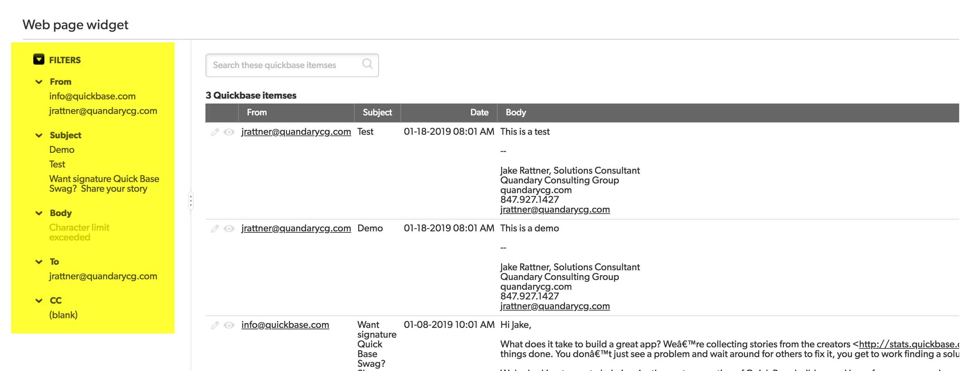
Task: Open jrattner@quandarycg.com sender link in Demo row
Action: point(296,229)
